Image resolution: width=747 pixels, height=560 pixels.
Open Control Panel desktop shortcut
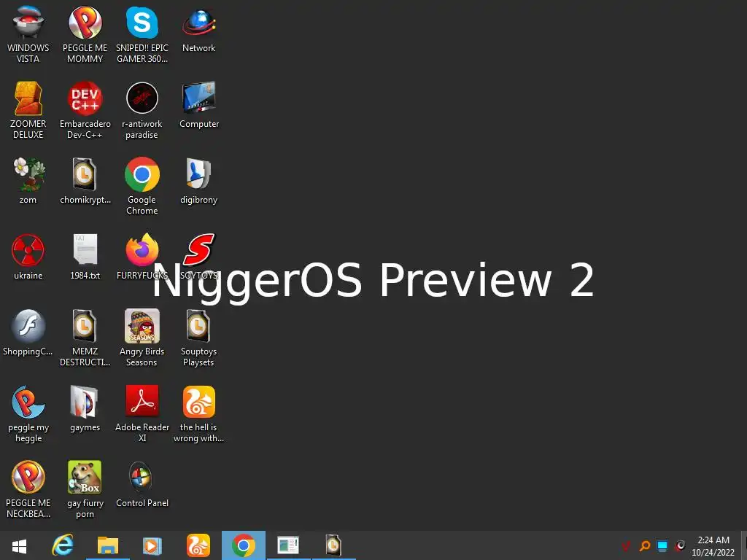coord(142,484)
